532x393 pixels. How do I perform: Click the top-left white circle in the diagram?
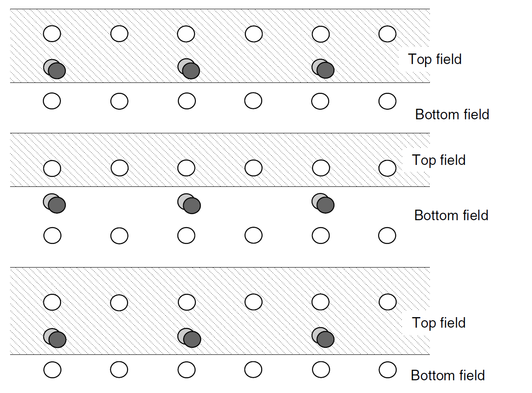(x=52, y=33)
